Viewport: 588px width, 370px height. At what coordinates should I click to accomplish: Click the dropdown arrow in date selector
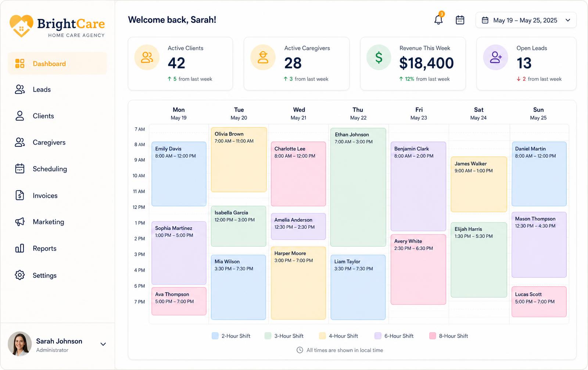click(x=568, y=20)
